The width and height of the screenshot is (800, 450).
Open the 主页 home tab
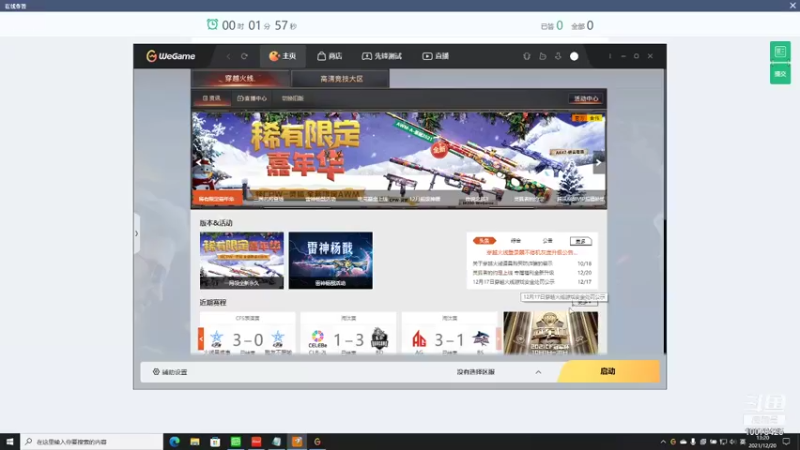[x=283, y=56]
